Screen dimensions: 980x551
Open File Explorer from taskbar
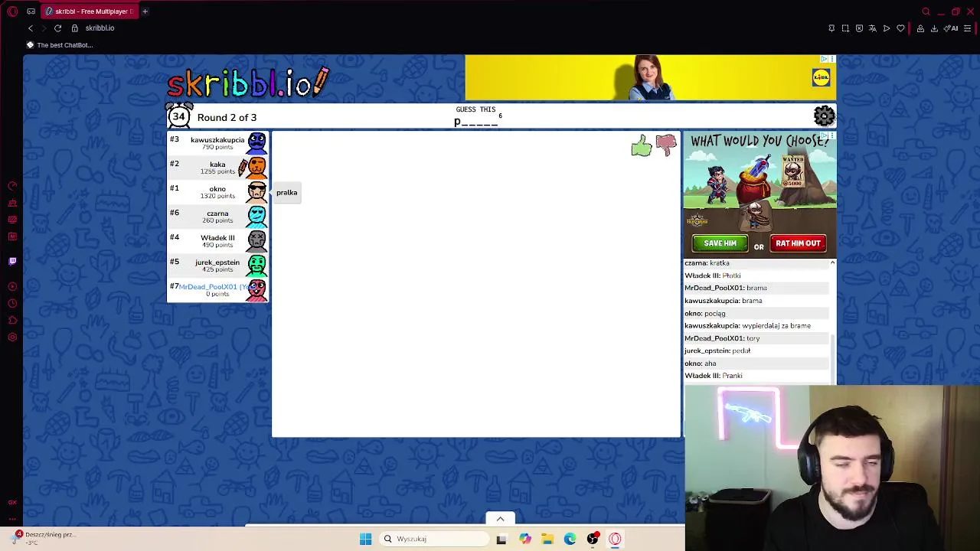547,539
